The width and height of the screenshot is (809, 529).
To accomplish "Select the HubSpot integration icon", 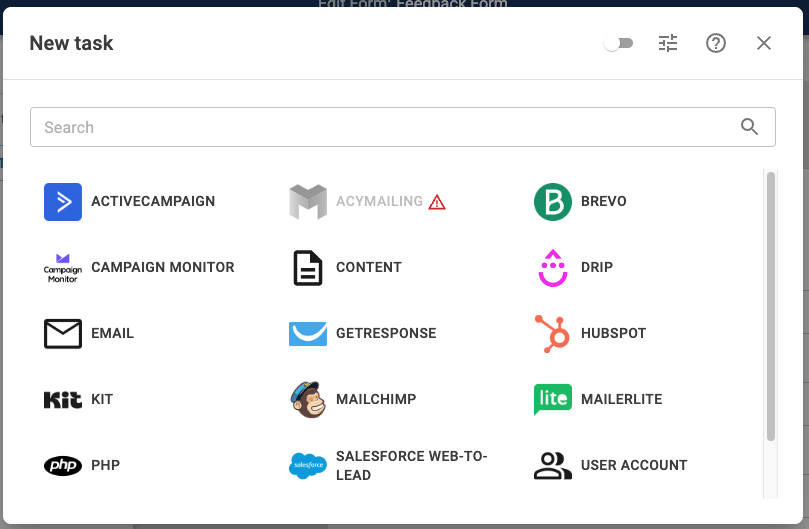I will 552,333.
